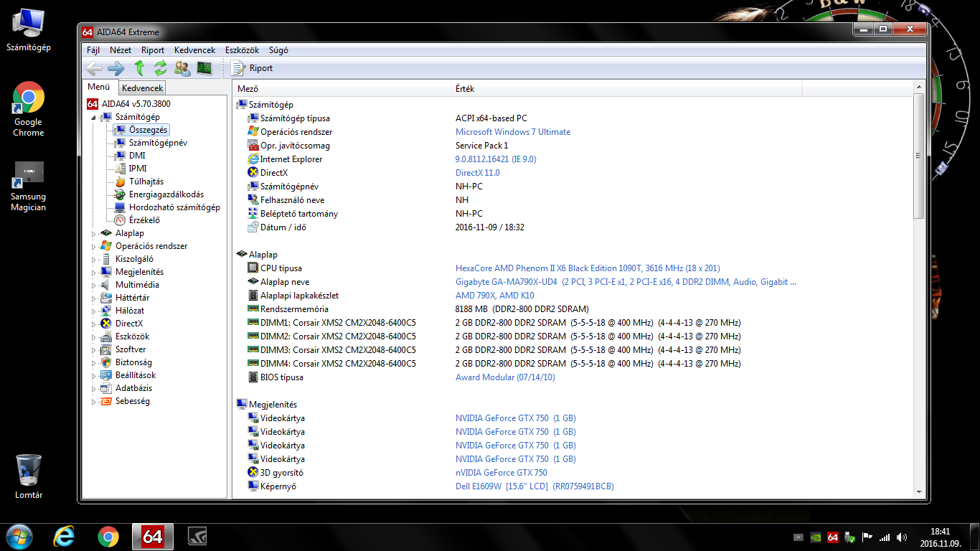
Task: Click the CPU típusa row icon
Action: pos(253,268)
